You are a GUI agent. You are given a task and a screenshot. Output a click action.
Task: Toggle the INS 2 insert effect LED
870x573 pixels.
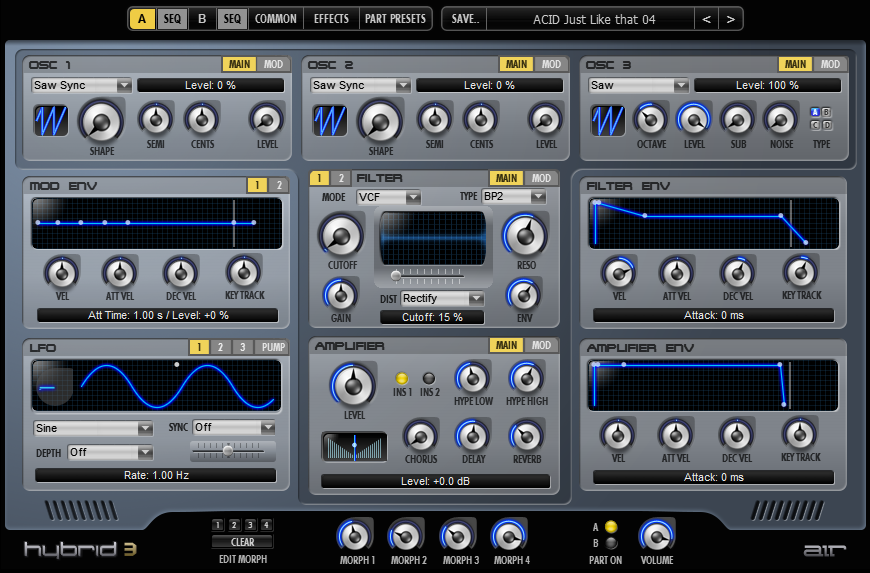click(429, 378)
